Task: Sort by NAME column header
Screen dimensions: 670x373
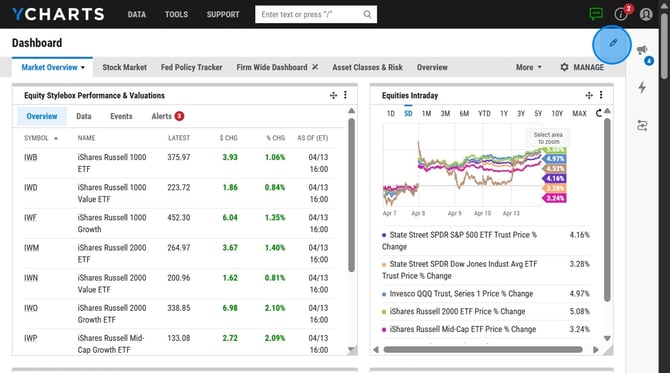Action: click(x=86, y=138)
